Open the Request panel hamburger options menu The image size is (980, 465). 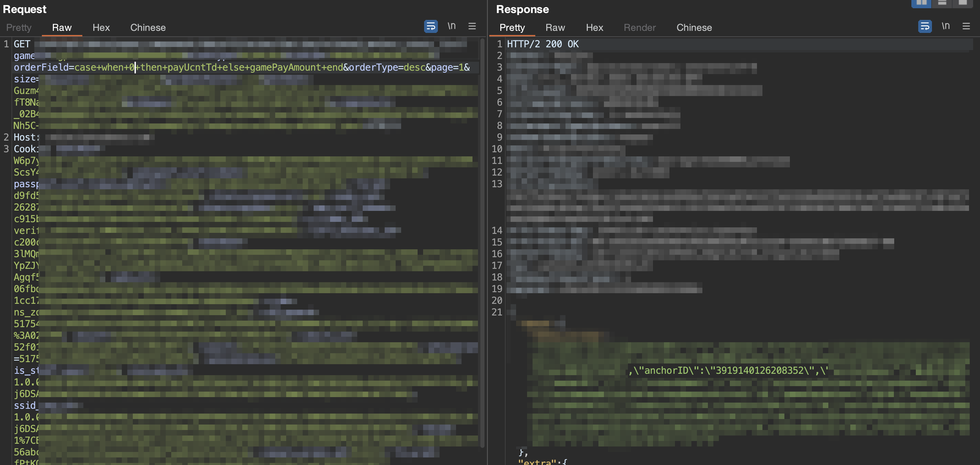click(472, 26)
